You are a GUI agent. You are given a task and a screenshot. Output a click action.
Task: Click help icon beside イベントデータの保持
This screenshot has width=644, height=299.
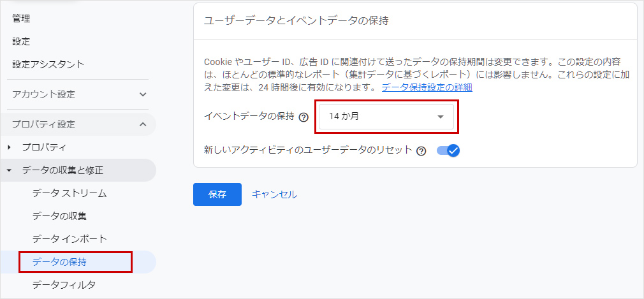click(304, 117)
